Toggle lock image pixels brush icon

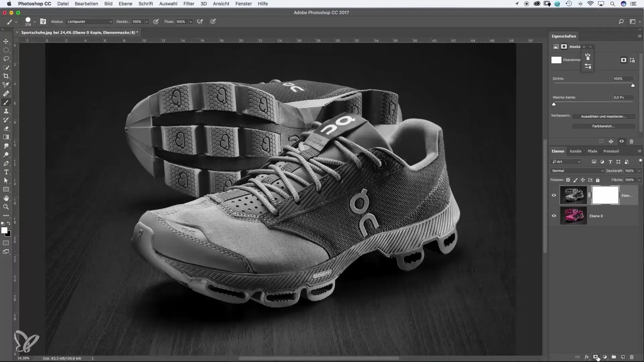click(576, 180)
